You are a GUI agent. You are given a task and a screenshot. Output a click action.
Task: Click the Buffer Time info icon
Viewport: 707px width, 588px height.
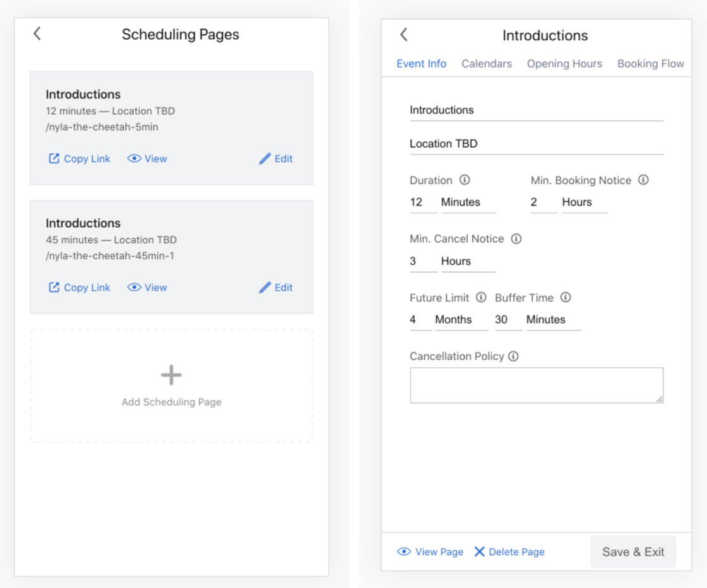[565, 297]
